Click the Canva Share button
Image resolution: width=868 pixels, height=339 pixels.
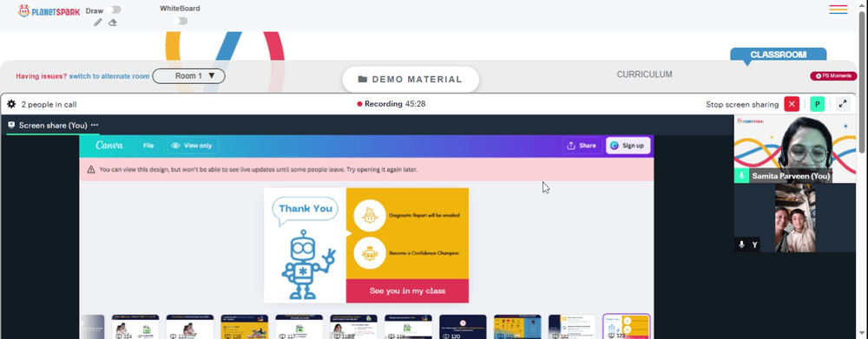(582, 146)
